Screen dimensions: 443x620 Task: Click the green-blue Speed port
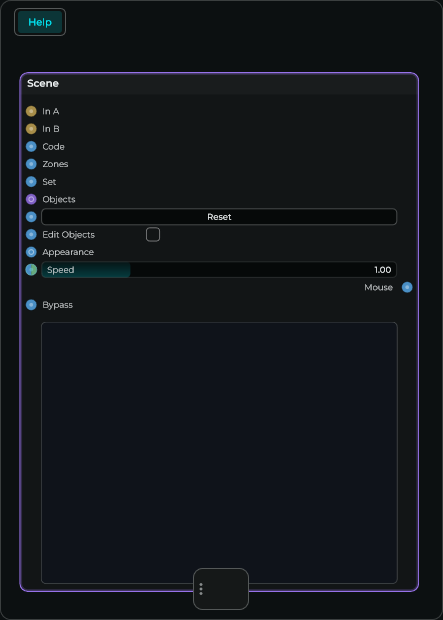(31, 270)
